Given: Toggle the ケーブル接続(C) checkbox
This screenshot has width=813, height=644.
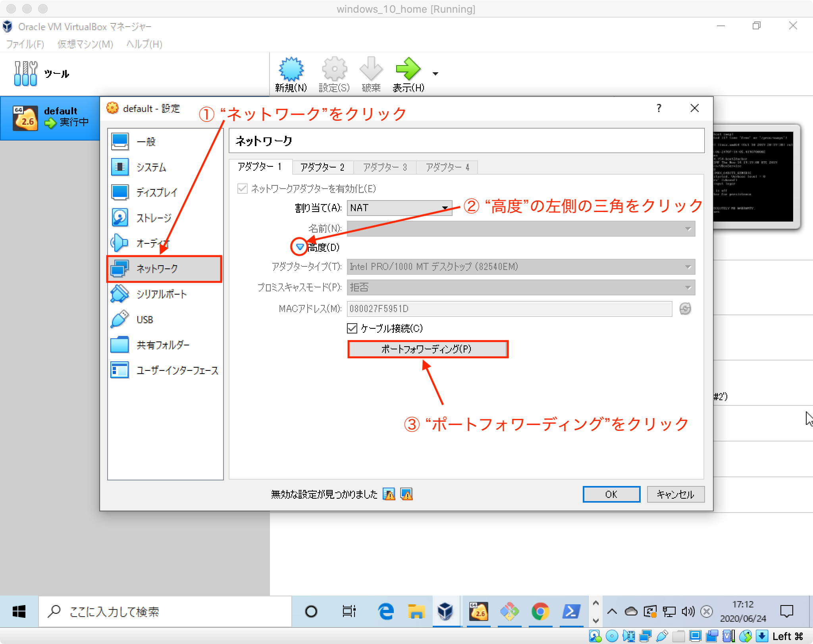Looking at the screenshot, I should pyautogui.click(x=352, y=328).
